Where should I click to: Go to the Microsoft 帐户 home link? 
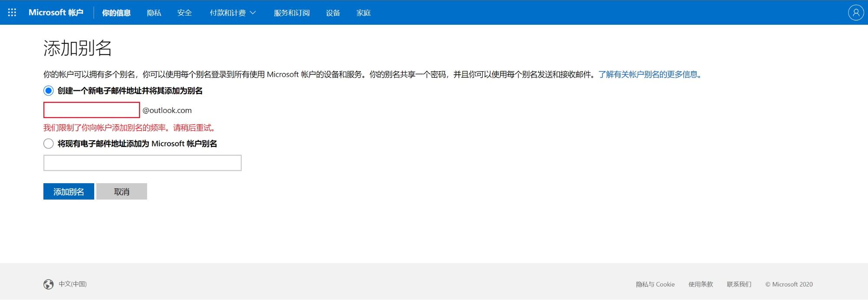(56, 13)
